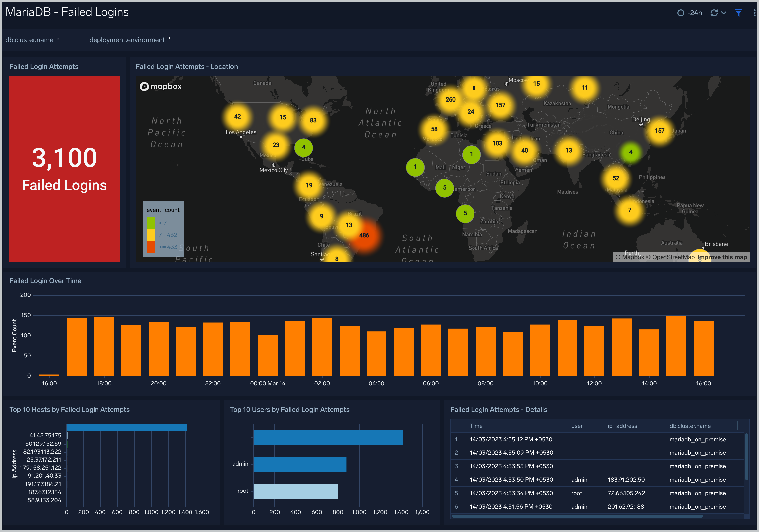Click the red legend swatch for >= 433

click(x=150, y=247)
